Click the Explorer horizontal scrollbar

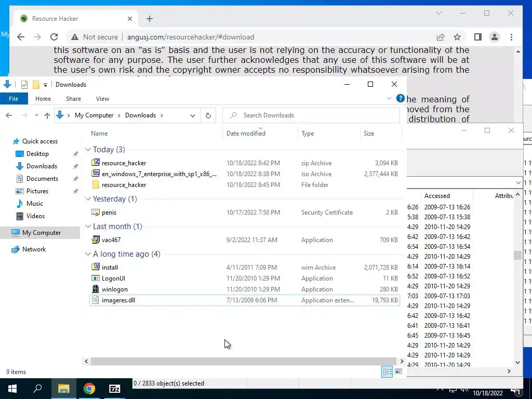click(x=244, y=362)
